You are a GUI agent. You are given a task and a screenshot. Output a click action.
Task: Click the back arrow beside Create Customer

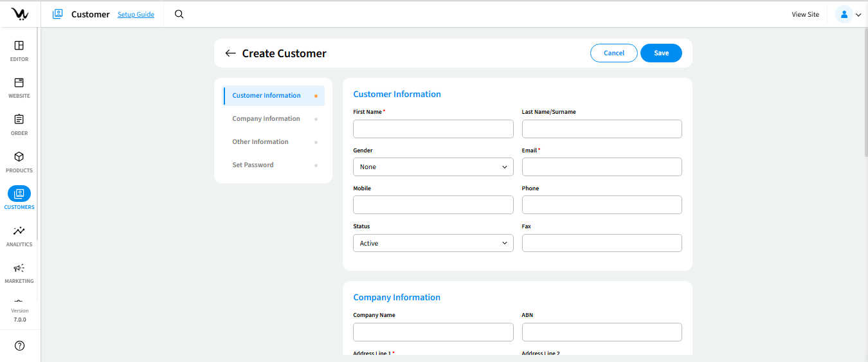click(230, 53)
